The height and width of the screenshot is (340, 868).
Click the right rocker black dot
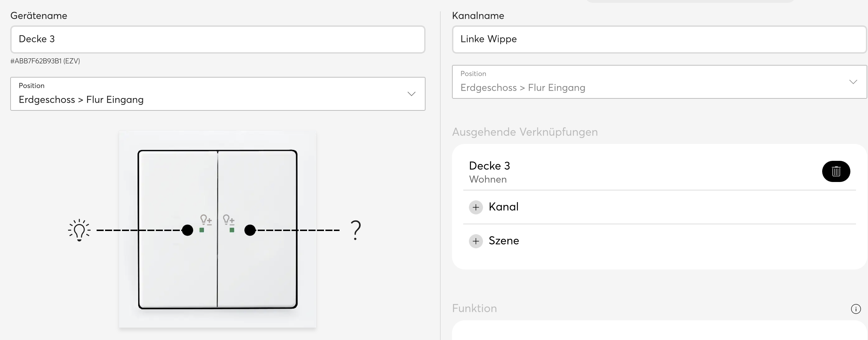pos(250,230)
